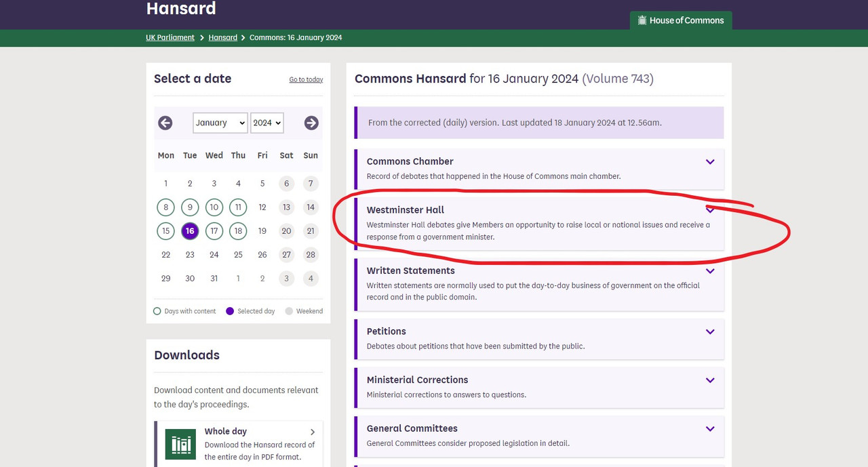Select 10 January in the calendar
This screenshot has height=467, width=868.
point(214,207)
